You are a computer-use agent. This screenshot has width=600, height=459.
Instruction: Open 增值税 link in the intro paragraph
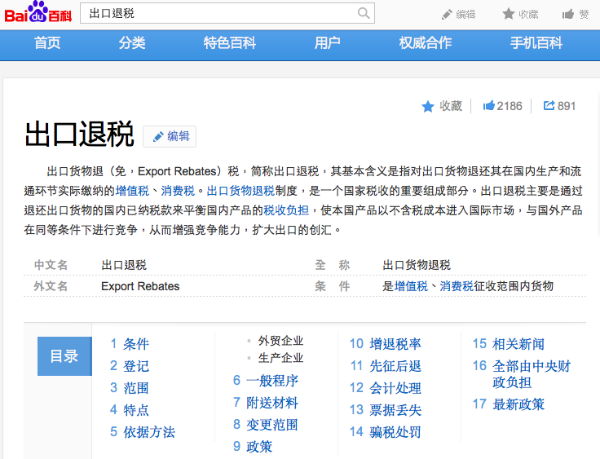tap(132, 190)
